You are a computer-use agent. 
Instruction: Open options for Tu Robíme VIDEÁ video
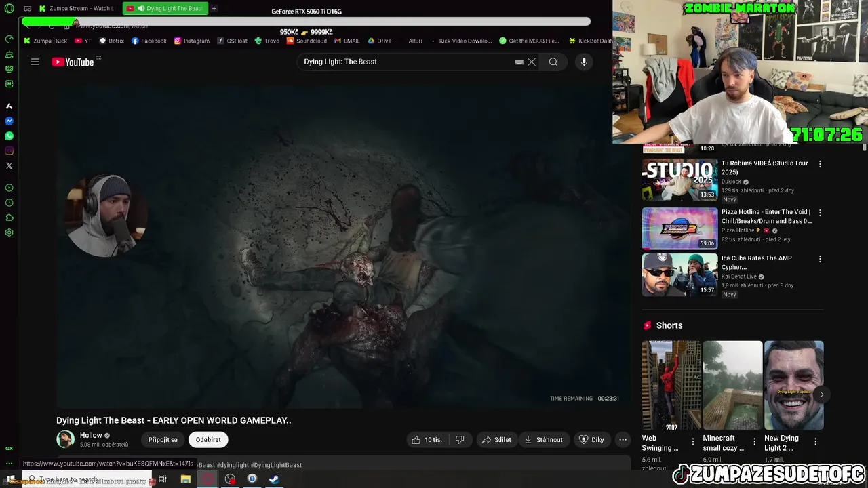[x=820, y=164]
